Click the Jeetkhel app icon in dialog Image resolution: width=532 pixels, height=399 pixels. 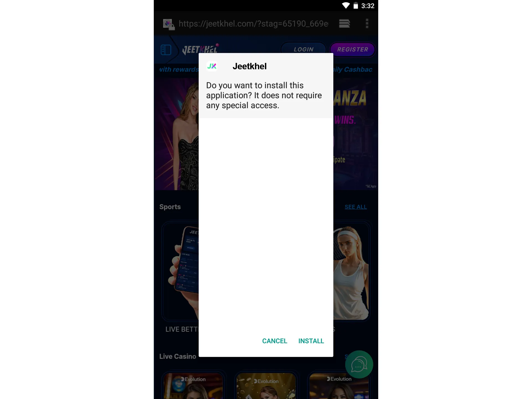pyautogui.click(x=213, y=66)
